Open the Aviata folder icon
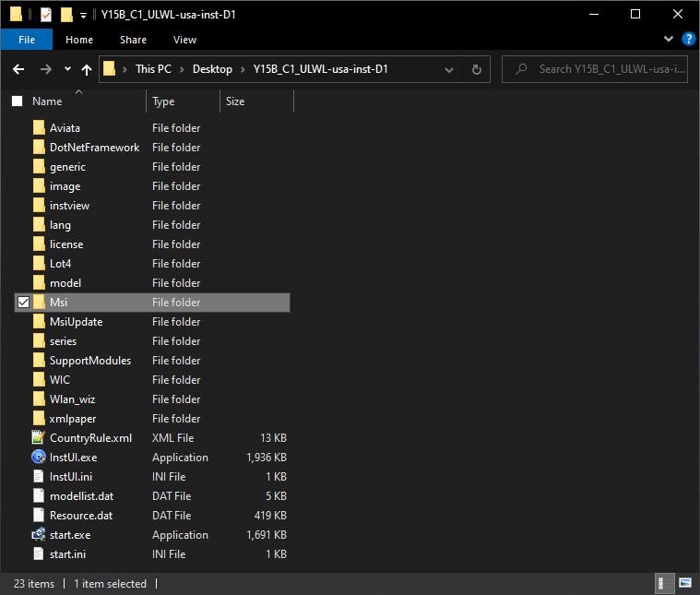 (39, 127)
